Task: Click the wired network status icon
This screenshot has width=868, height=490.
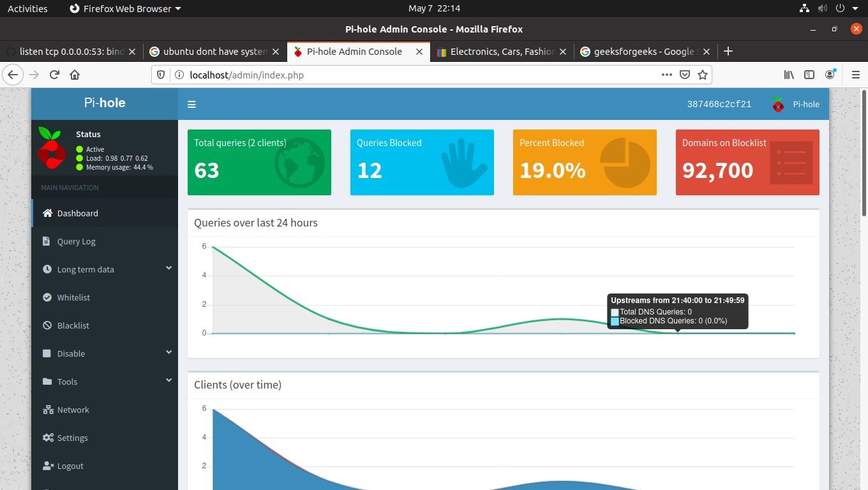Action: coord(804,8)
